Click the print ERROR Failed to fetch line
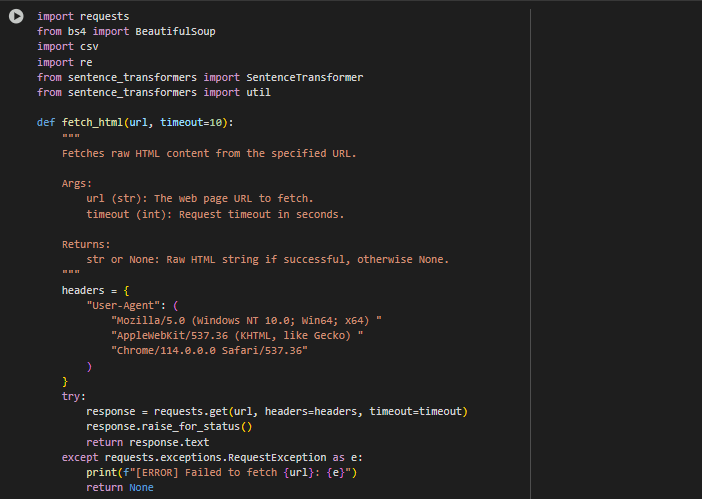The height and width of the screenshot is (499, 702). [x=222, y=473]
